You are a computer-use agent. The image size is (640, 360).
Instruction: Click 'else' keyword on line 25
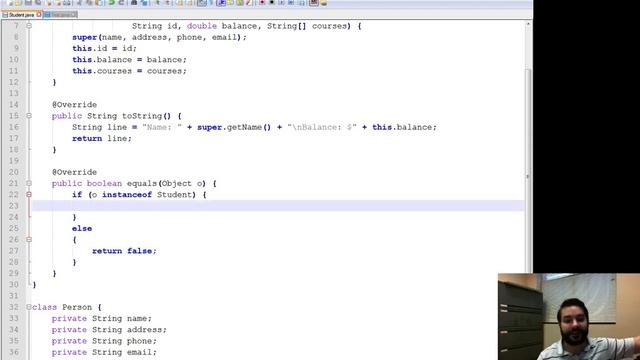click(x=82, y=229)
